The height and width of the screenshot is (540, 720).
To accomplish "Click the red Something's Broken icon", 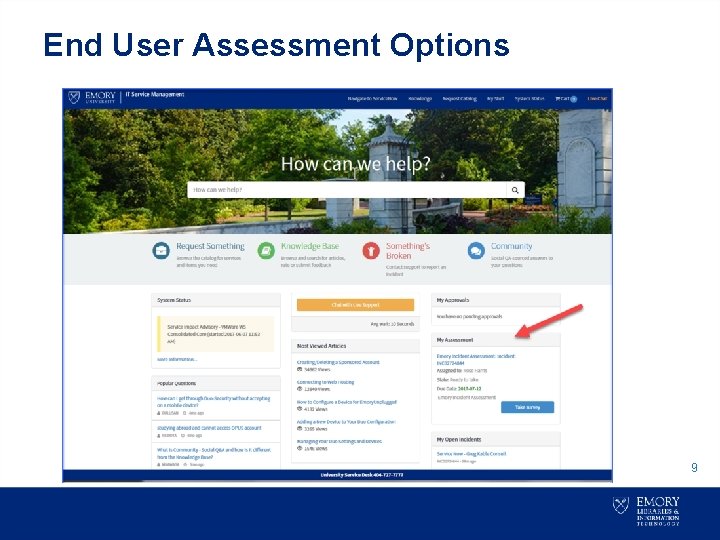I will [x=371, y=251].
